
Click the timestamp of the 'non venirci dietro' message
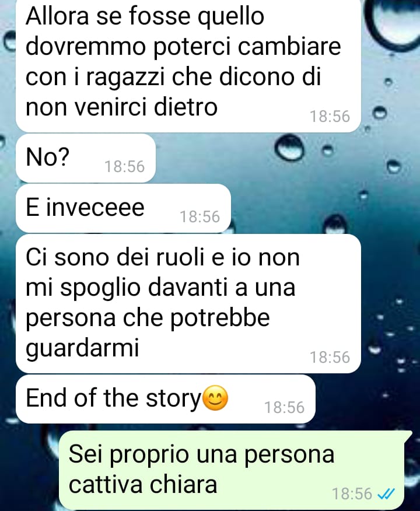(x=330, y=117)
